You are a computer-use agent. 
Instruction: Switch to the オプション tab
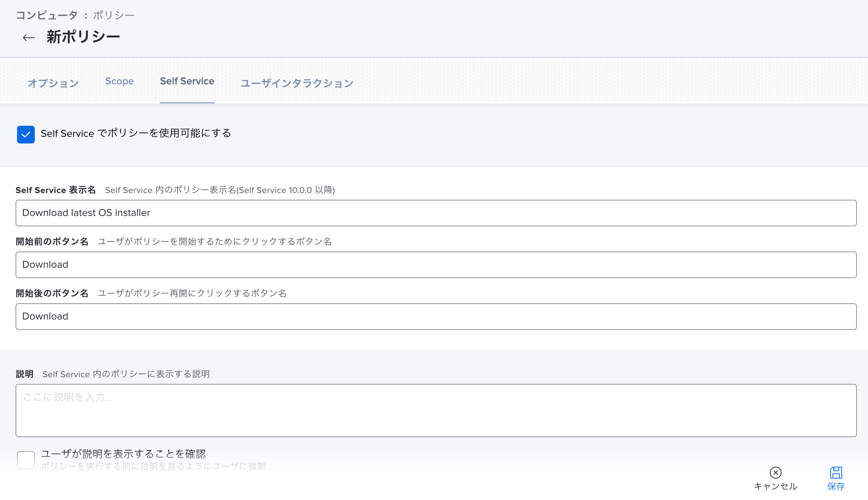[53, 83]
